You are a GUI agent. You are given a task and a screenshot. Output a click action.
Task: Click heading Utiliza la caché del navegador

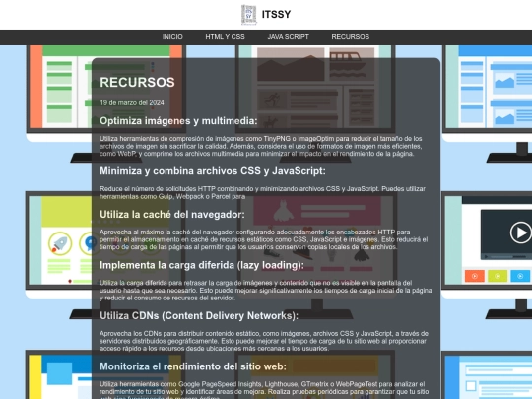(x=172, y=215)
